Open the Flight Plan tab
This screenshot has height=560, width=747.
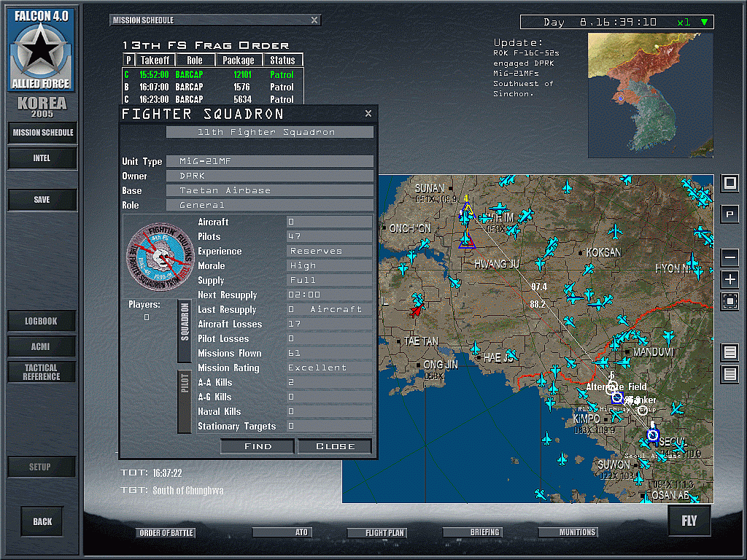[x=377, y=533]
